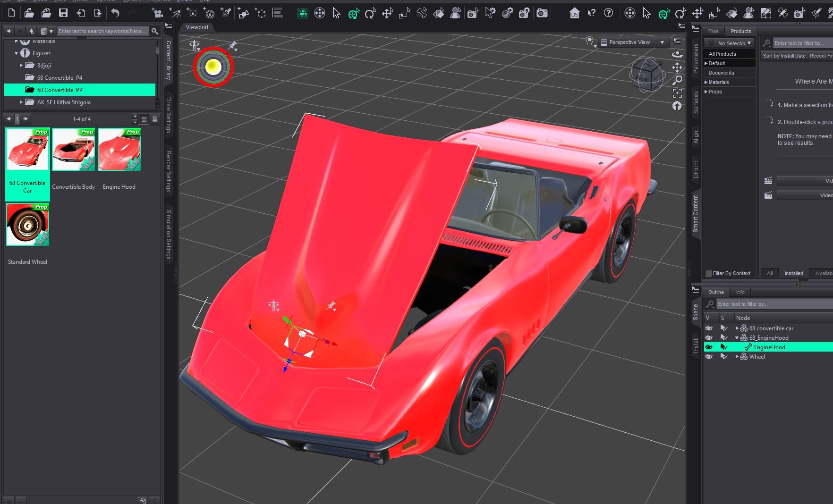The image size is (833, 504).
Task: Create a new point light
Action: coord(192,13)
